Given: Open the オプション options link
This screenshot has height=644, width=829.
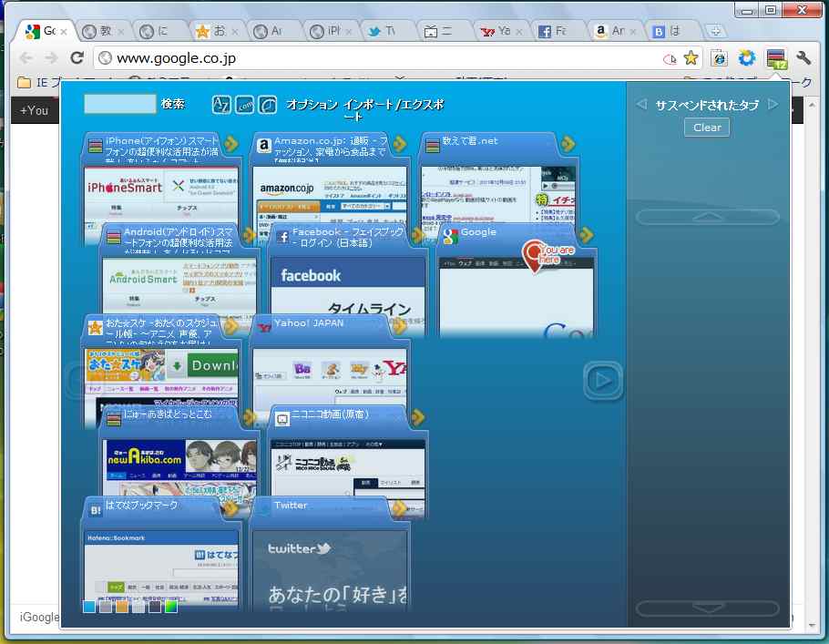Looking at the screenshot, I should click(x=312, y=104).
